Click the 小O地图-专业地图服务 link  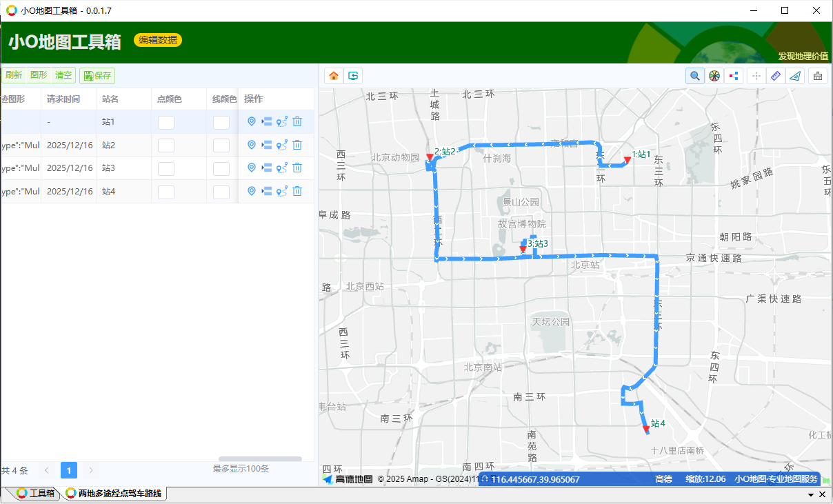(x=776, y=479)
